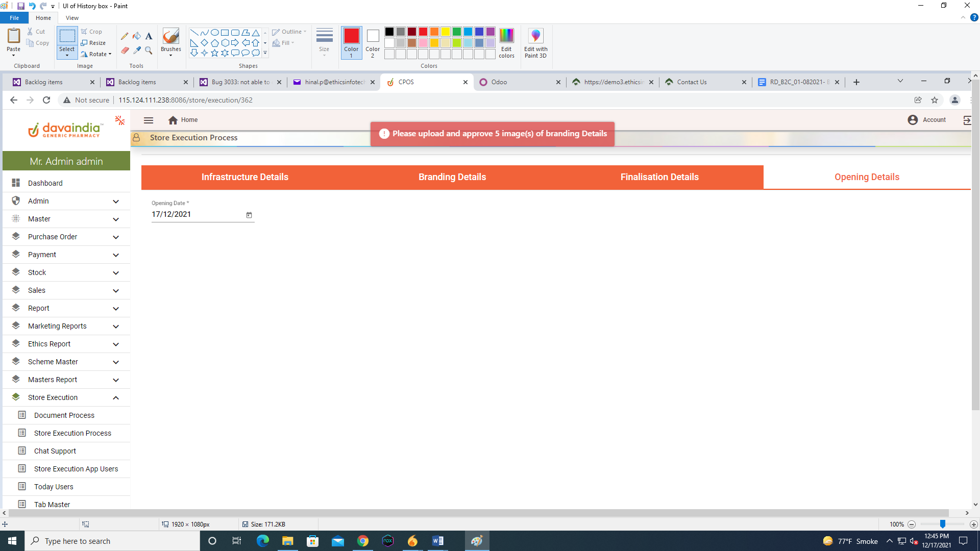Pick the yellow color swatch in palette
This screenshot has width=980, height=551.
[x=446, y=32]
